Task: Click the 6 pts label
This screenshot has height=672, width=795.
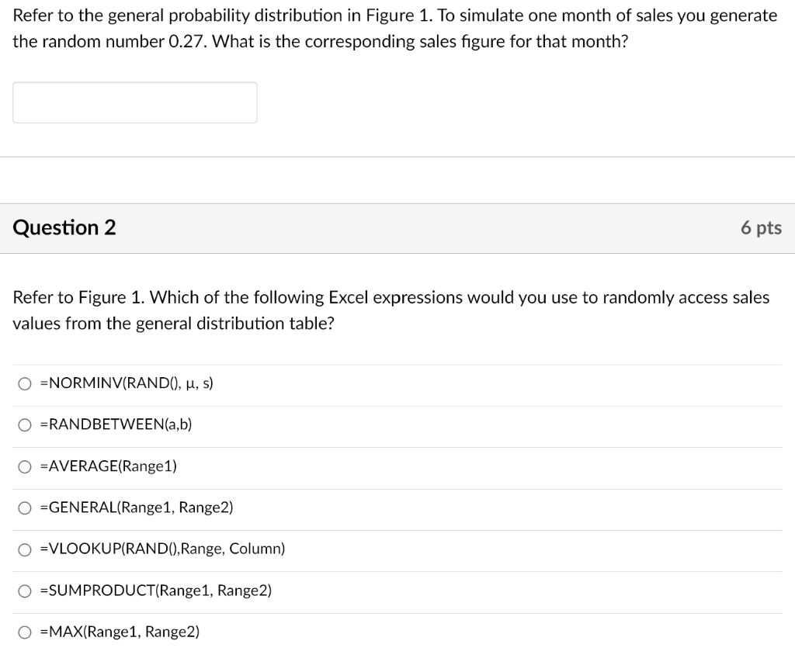Action: coord(761,227)
